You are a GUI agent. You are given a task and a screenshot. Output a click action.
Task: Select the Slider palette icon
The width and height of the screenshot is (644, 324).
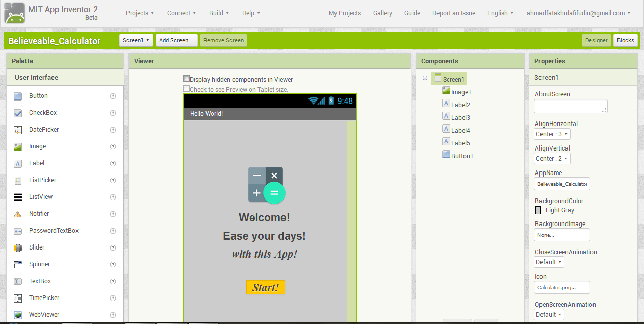tap(18, 247)
